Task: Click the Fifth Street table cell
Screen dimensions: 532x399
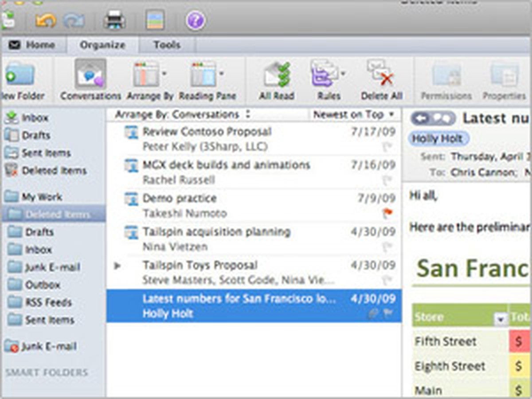Action: click(460, 341)
